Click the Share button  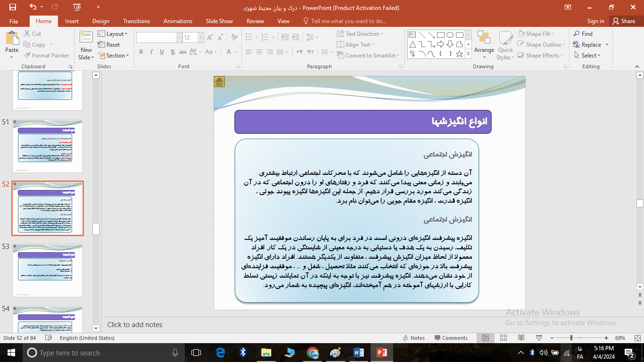(623, 21)
